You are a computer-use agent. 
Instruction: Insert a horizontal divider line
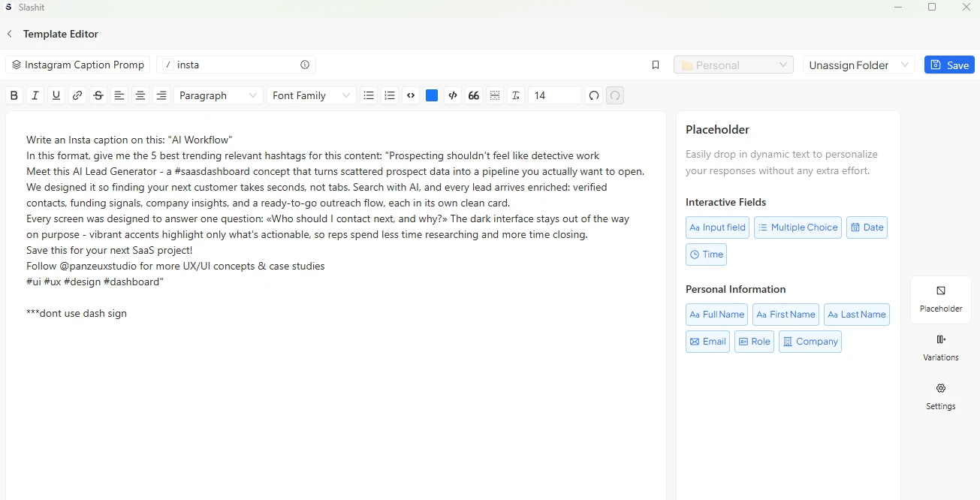pyautogui.click(x=495, y=95)
